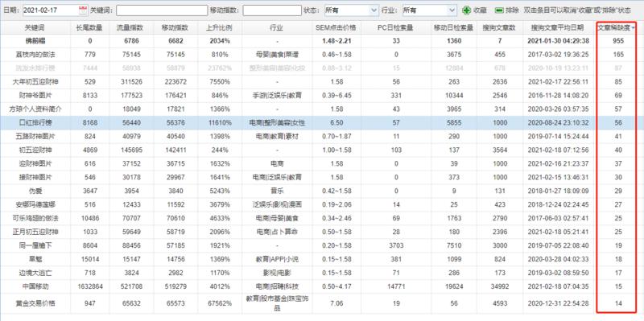The width and height of the screenshot is (644, 321).
Task: Sort by 搜狗文章数 column header
Action: click(500, 28)
